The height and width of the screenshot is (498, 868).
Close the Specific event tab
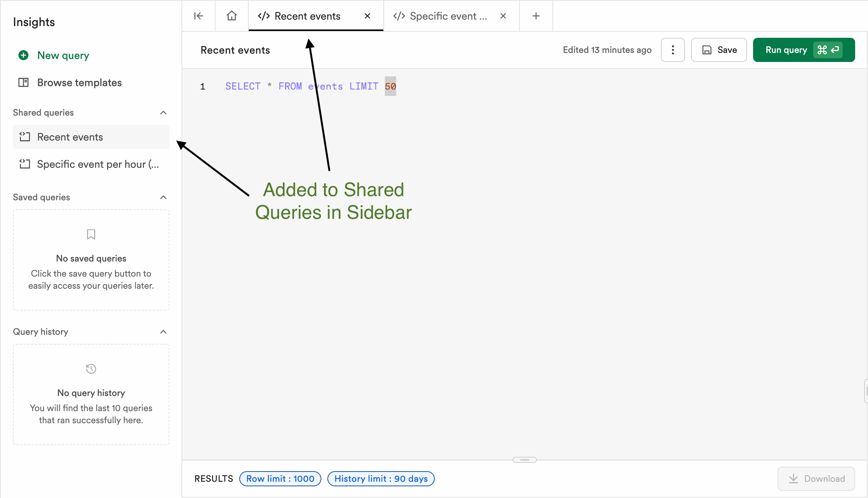(503, 16)
